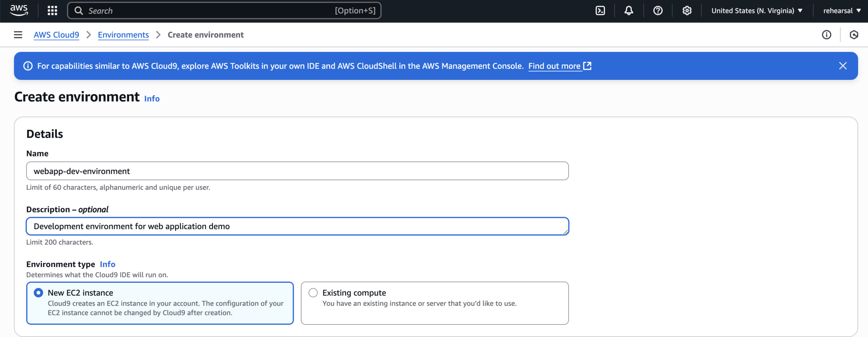Open the United States (N. Virginia) region dropdown
The image size is (868, 337).
(x=757, y=11)
